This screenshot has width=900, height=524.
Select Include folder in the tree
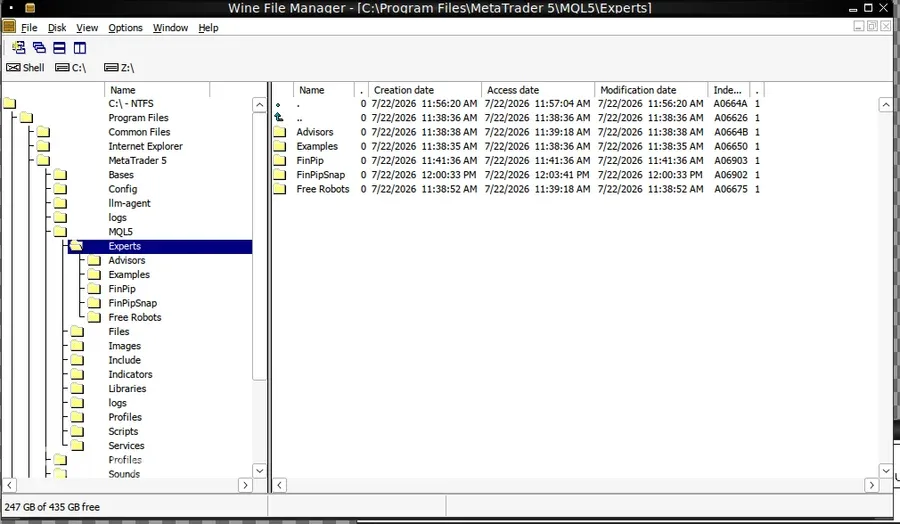(125, 360)
